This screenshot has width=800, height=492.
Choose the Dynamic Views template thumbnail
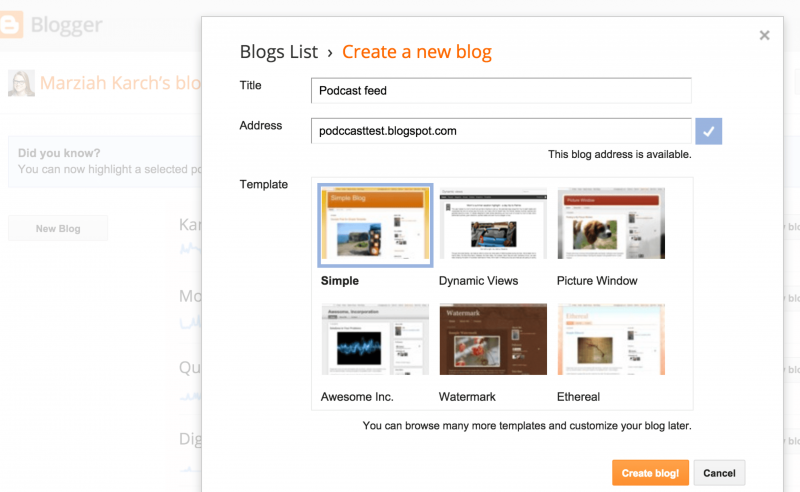click(x=493, y=224)
